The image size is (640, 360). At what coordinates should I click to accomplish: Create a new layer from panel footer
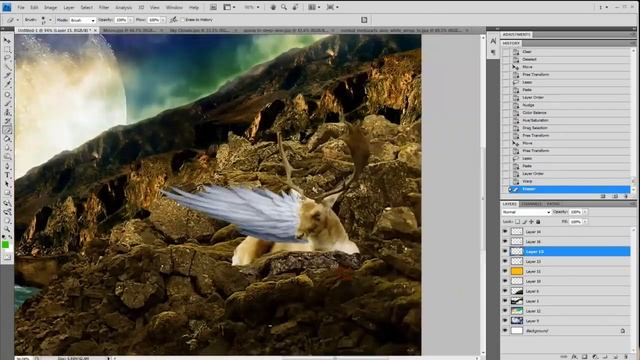[x=615, y=357]
